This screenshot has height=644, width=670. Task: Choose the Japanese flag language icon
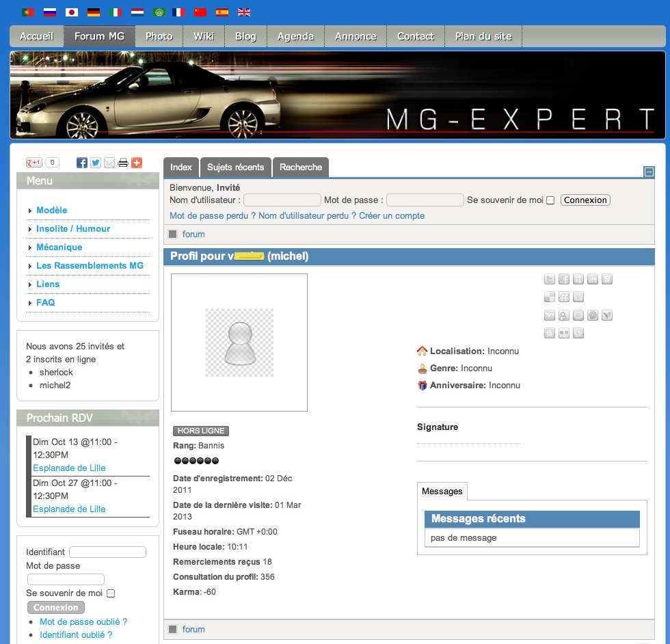72,12
